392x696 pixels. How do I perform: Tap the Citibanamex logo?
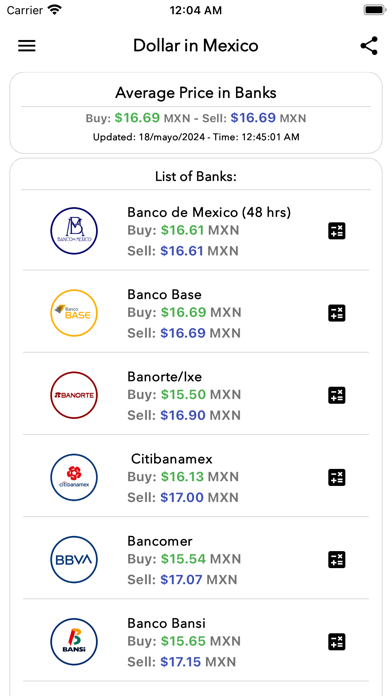point(74,478)
